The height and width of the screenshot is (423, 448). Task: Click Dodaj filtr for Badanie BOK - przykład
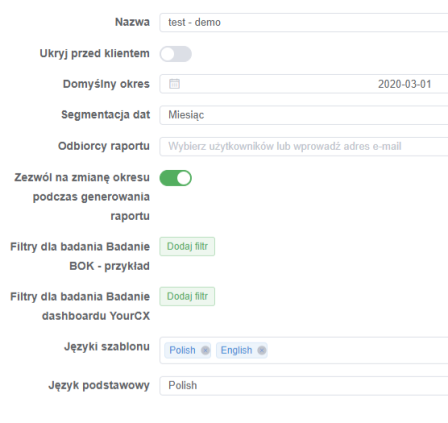coord(187,246)
